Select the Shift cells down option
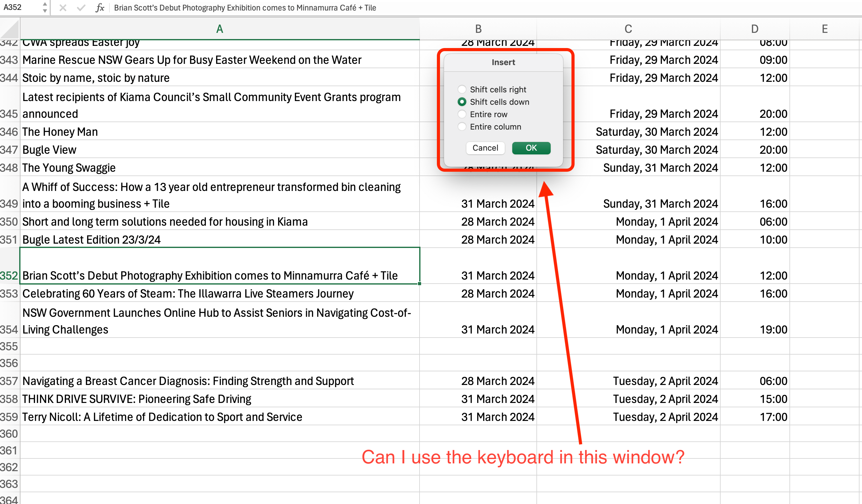The width and height of the screenshot is (862, 504). pyautogui.click(x=462, y=102)
